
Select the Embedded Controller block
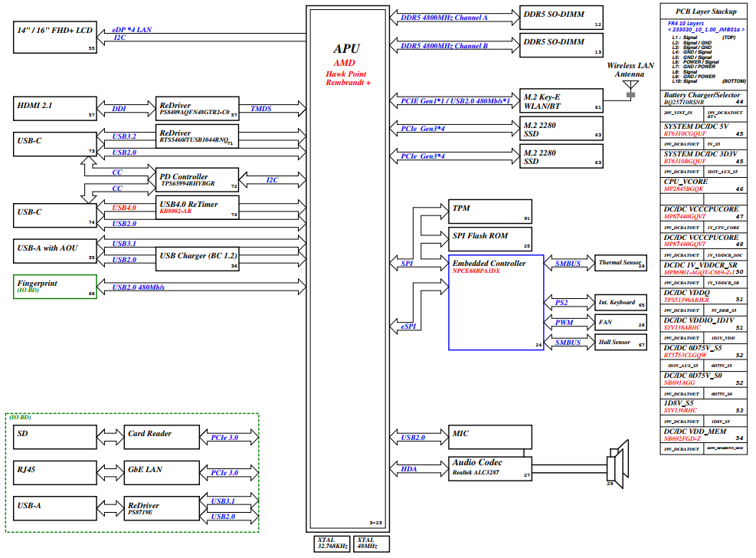coord(496,303)
